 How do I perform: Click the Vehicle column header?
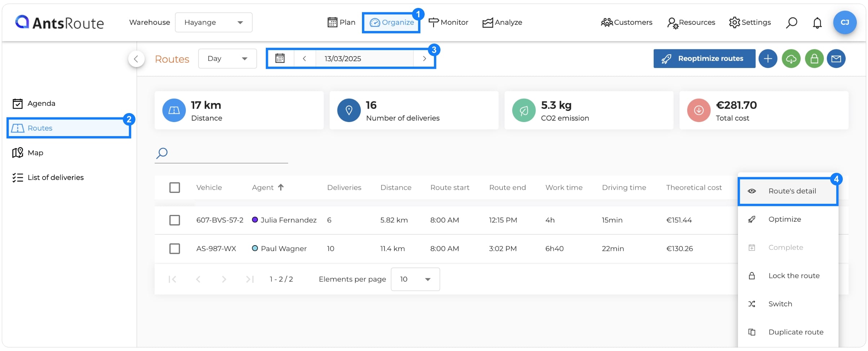[209, 188]
